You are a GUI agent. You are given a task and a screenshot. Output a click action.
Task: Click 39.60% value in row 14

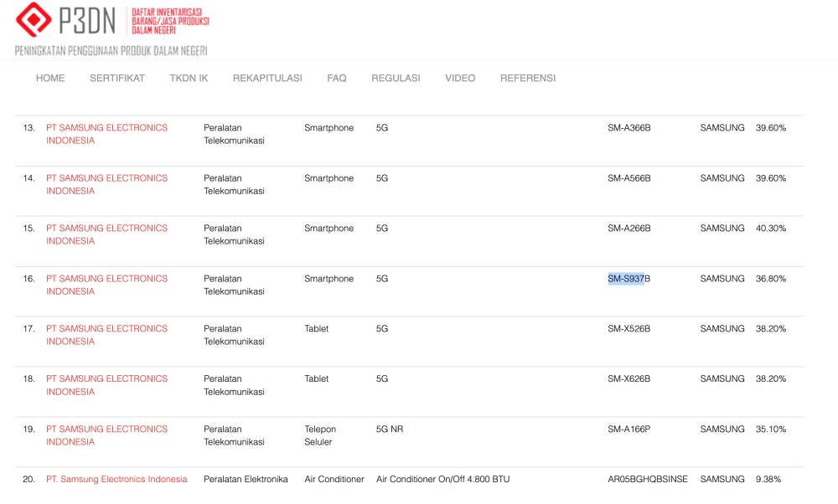pos(771,177)
